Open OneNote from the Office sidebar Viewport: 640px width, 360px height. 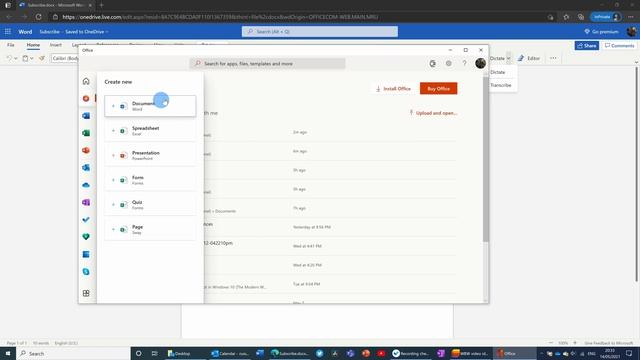pos(86,202)
